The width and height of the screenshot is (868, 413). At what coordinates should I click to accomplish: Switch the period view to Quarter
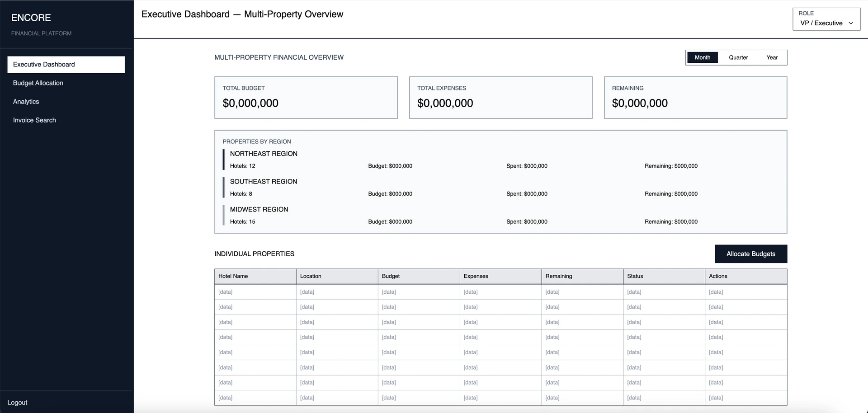[738, 57]
